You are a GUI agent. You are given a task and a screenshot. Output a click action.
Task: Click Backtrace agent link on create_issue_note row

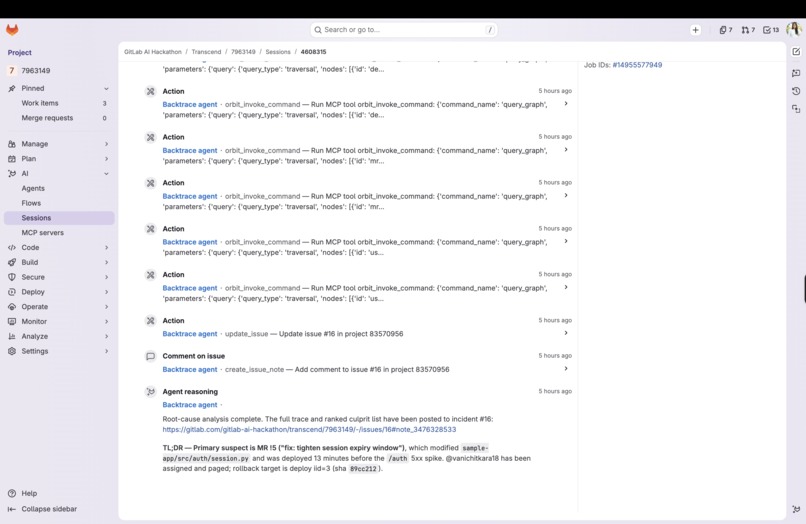click(x=190, y=369)
